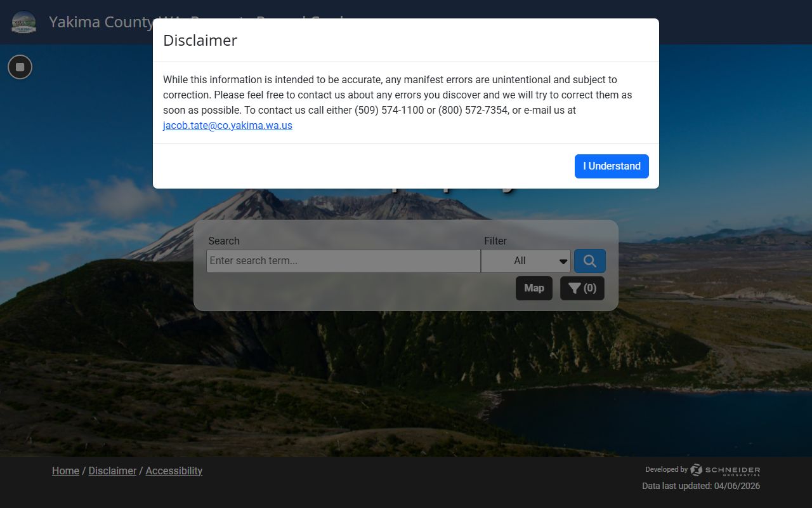Click the Filter label above the dropdown

point(495,241)
